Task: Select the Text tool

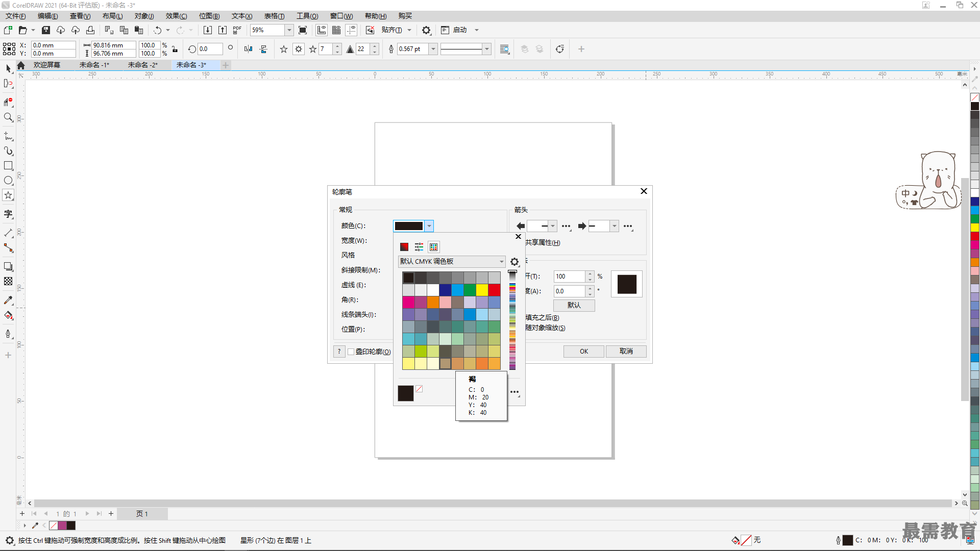Action: click(9, 214)
